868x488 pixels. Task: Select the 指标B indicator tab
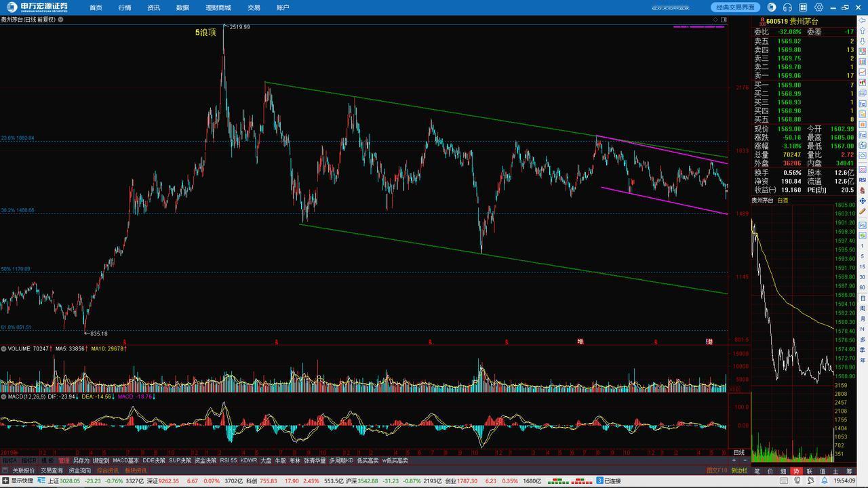pyautogui.click(x=28, y=460)
